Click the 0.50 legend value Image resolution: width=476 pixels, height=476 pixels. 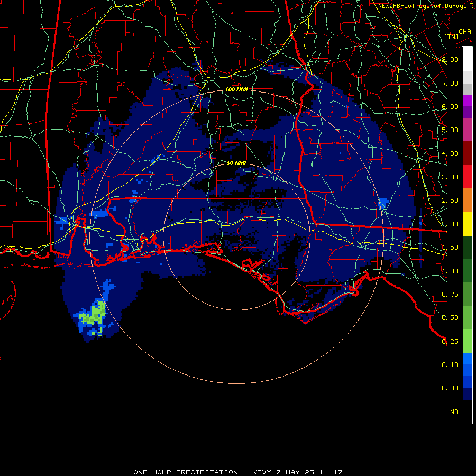(x=450, y=318)
